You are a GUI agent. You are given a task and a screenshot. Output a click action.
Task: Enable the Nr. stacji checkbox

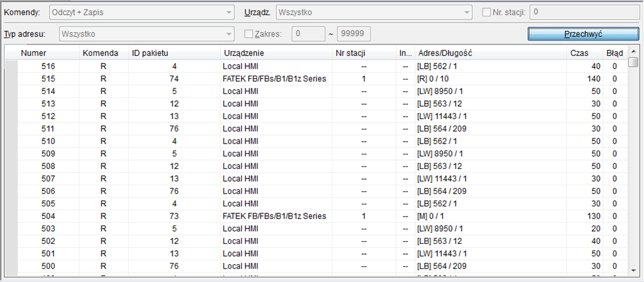[x=486, y=12]
